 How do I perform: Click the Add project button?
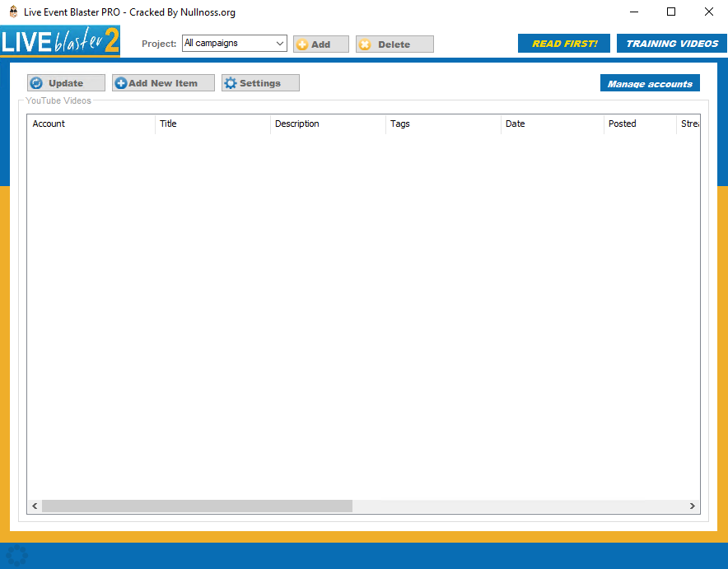pos(321,44)
